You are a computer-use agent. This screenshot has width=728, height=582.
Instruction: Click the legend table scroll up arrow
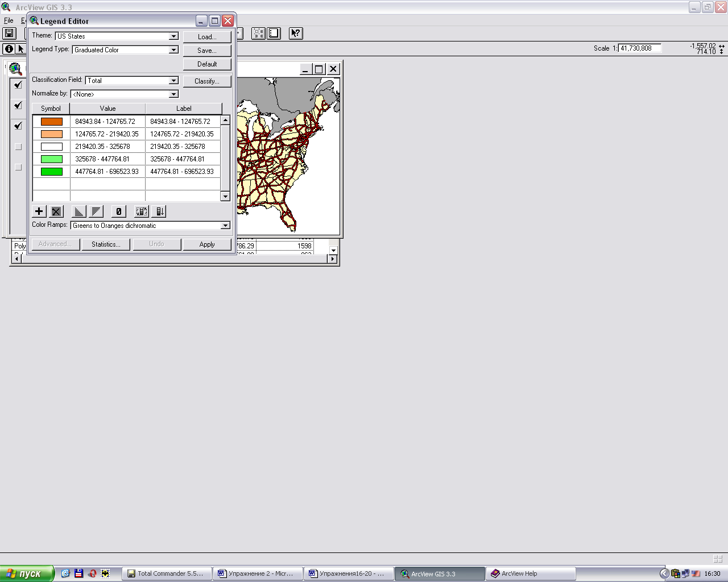225,120
